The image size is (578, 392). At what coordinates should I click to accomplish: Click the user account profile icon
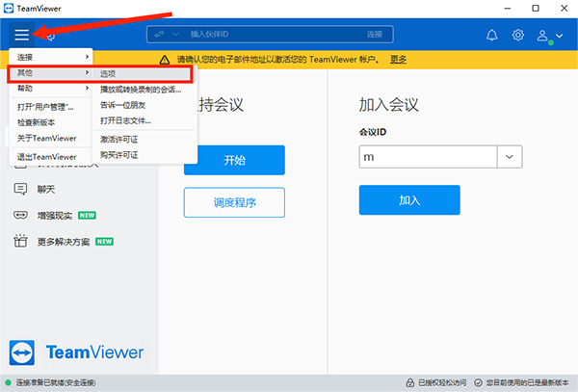pyautogui.click(x=542, y=36)
